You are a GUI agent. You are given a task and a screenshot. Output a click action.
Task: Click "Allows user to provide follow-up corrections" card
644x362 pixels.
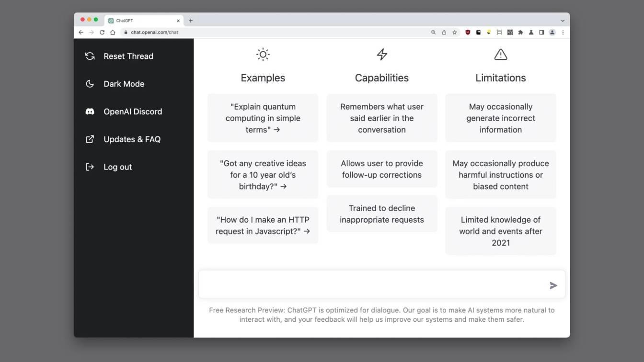382,169
